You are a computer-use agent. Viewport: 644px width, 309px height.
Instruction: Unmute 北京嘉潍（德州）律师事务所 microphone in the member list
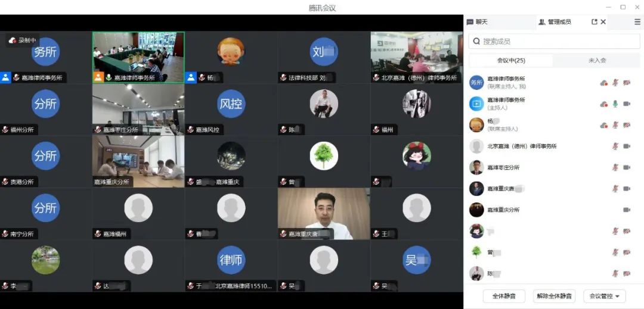pos(615,146)
